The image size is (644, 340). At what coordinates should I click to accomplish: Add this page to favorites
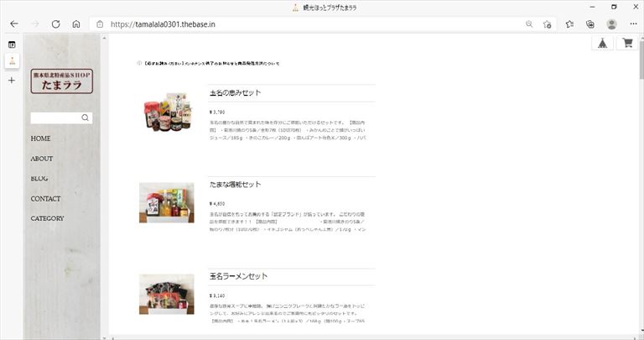pos(547,24)
